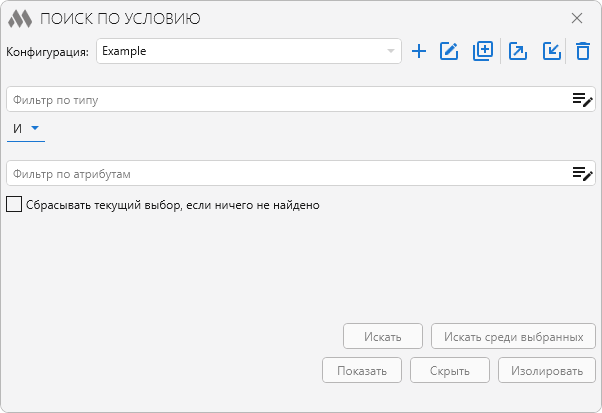The height and width of the screenshot is (413, 602).
Task: Focus the 'Фильтр по типу' field
Action: coord(285,99)
